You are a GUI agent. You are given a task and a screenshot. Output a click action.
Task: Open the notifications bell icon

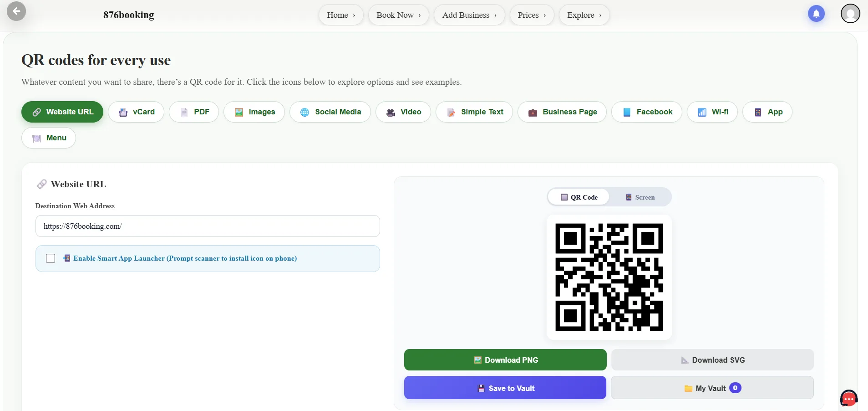point(816,14)
